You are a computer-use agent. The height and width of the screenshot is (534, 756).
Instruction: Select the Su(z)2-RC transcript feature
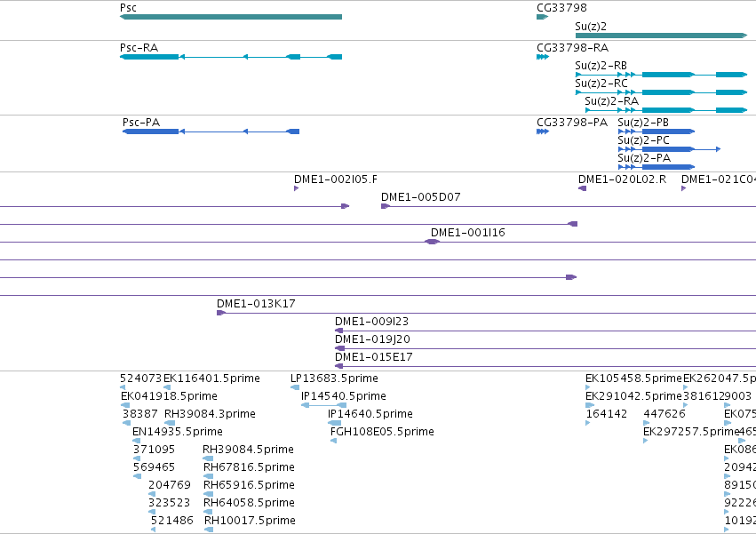[x=662, y=92]
